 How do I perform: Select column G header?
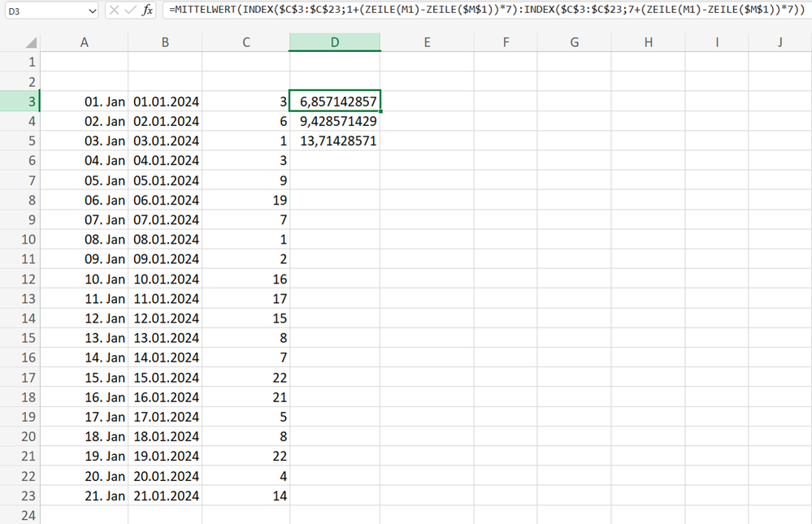[575, 42]
